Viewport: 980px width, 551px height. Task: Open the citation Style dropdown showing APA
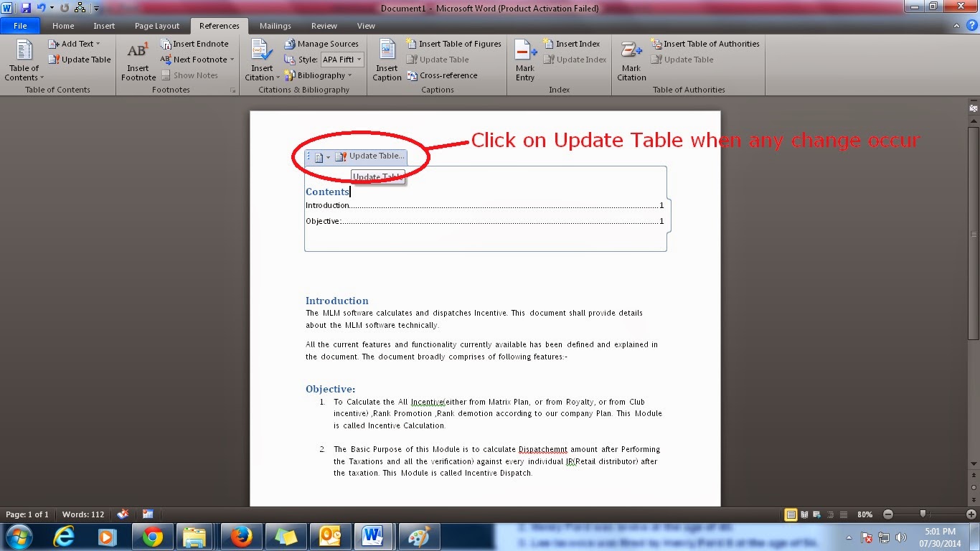pos(342,60)
